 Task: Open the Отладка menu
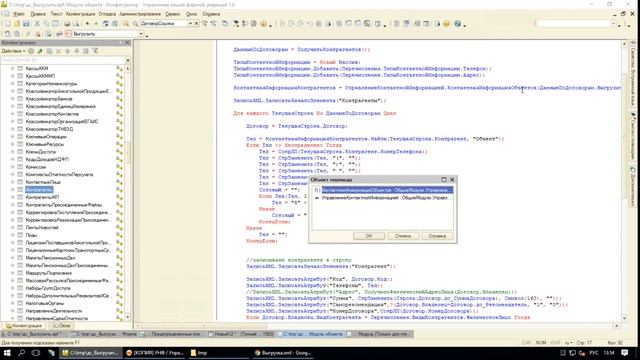[107, 14]
